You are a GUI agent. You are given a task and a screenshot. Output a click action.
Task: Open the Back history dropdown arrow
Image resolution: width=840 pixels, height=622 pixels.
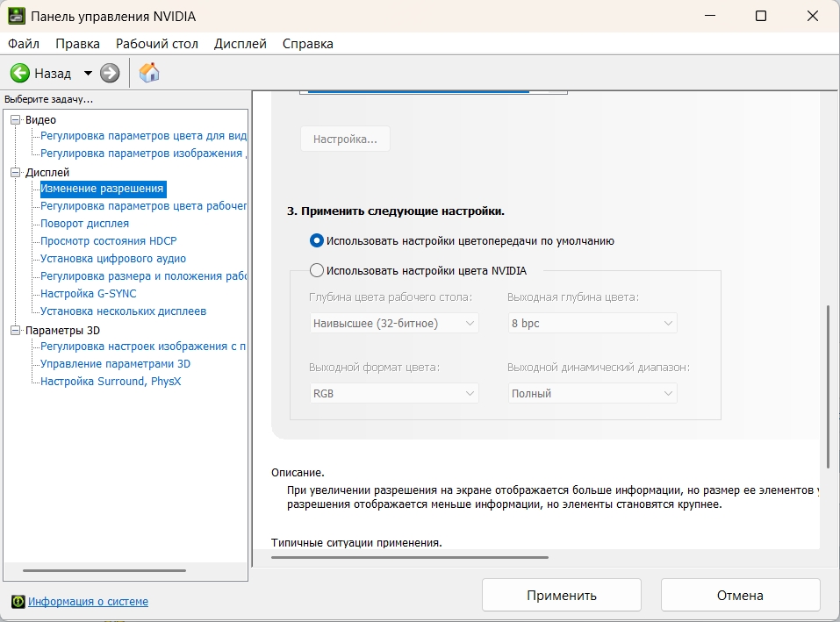[88, 74]
